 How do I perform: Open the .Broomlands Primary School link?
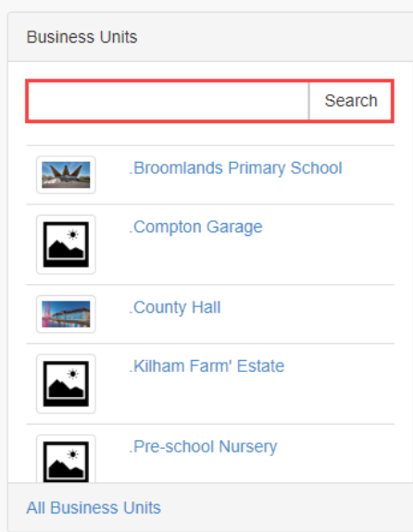[x=235, y=168]
